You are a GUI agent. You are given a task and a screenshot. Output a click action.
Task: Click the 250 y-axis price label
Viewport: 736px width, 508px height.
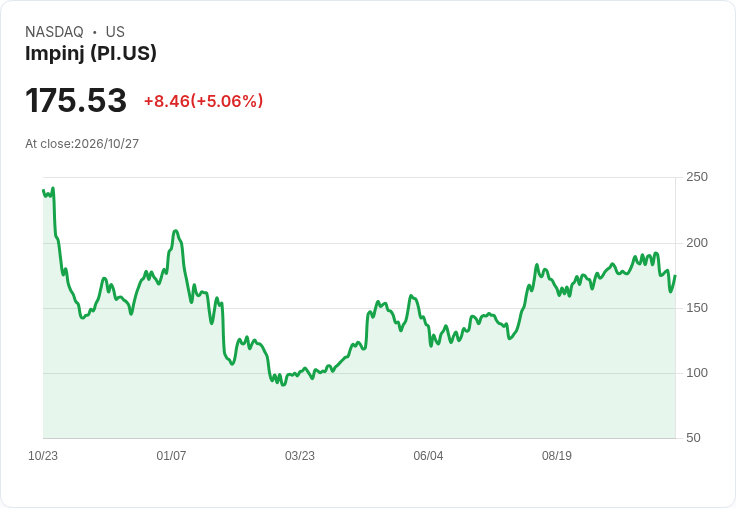point(697,177)
